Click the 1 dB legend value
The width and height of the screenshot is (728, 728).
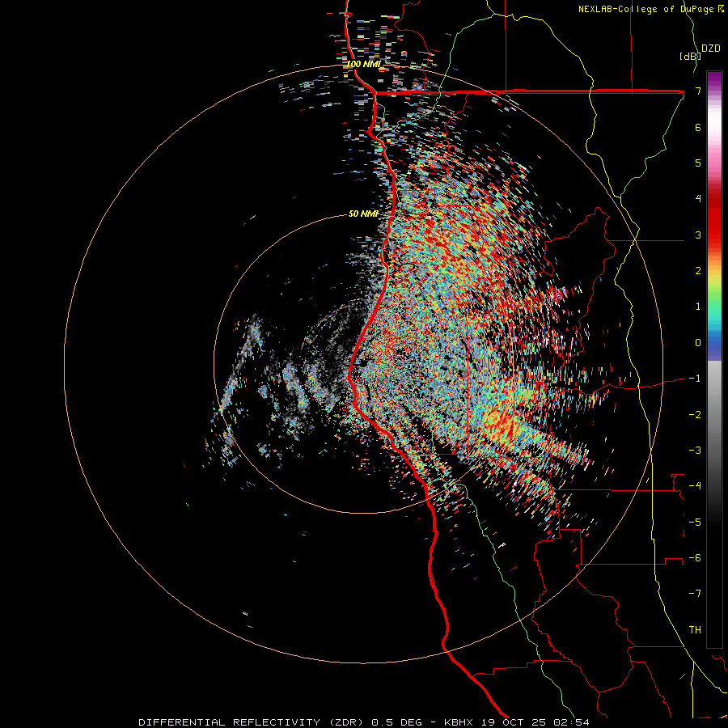point(698,307)
